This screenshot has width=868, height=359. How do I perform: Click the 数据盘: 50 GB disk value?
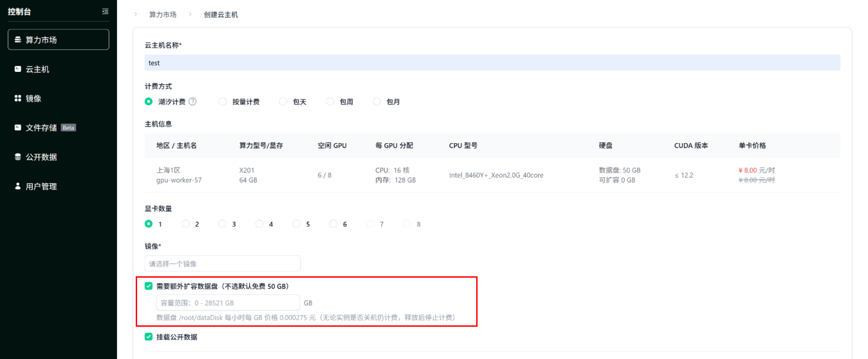(x=620, y=170)
